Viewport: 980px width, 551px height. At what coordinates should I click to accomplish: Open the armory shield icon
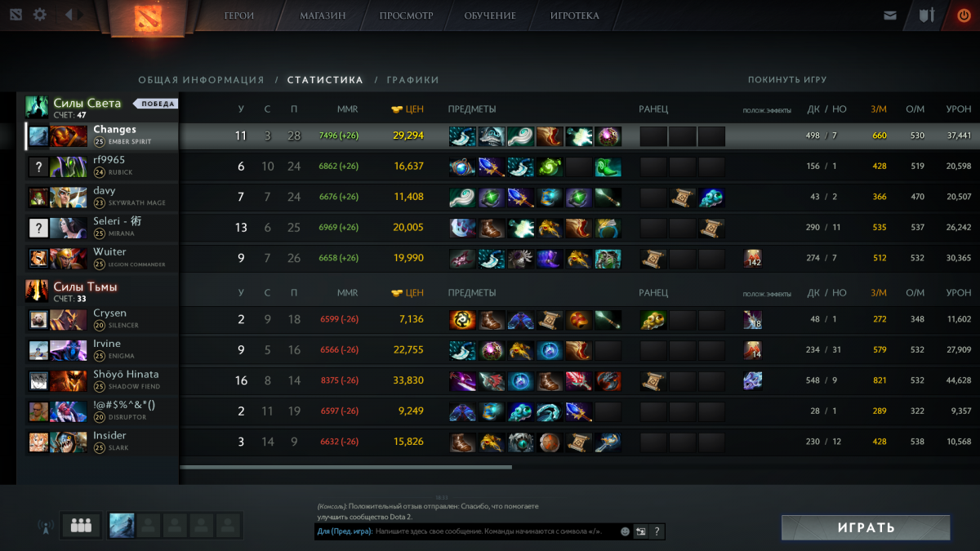click(x=926, y=16)
